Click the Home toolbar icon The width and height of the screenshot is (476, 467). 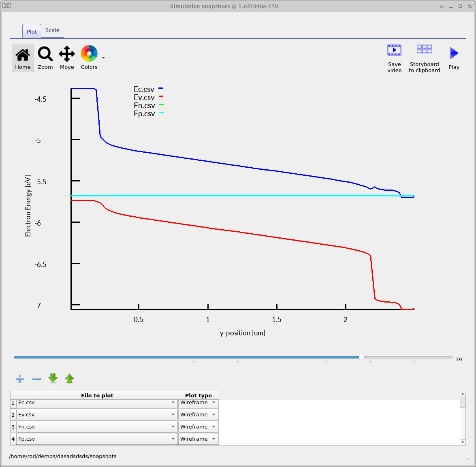coord(23,58)
